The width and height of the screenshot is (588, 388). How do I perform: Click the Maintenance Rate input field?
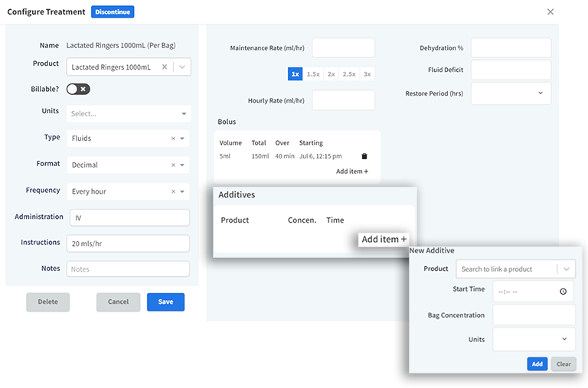[343, 48]
